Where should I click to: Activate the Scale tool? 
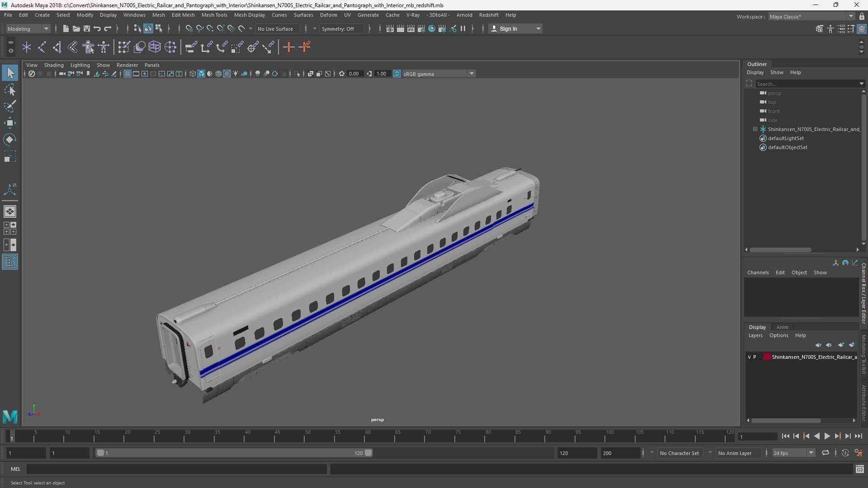[x=10, y=156]
